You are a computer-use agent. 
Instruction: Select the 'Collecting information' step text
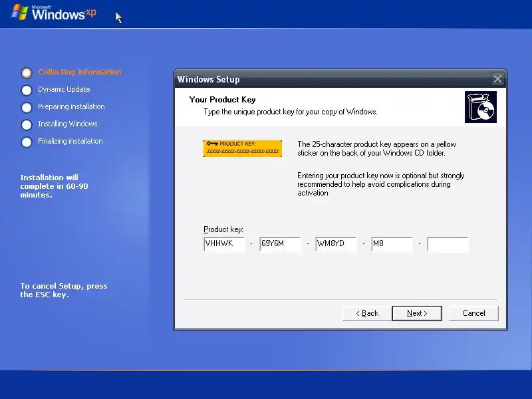tap(80, 72)
